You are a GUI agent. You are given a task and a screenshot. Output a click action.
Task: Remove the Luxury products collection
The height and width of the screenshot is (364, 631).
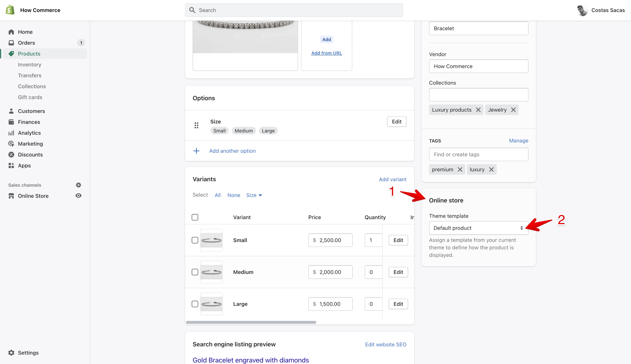[x=478, y=110]
